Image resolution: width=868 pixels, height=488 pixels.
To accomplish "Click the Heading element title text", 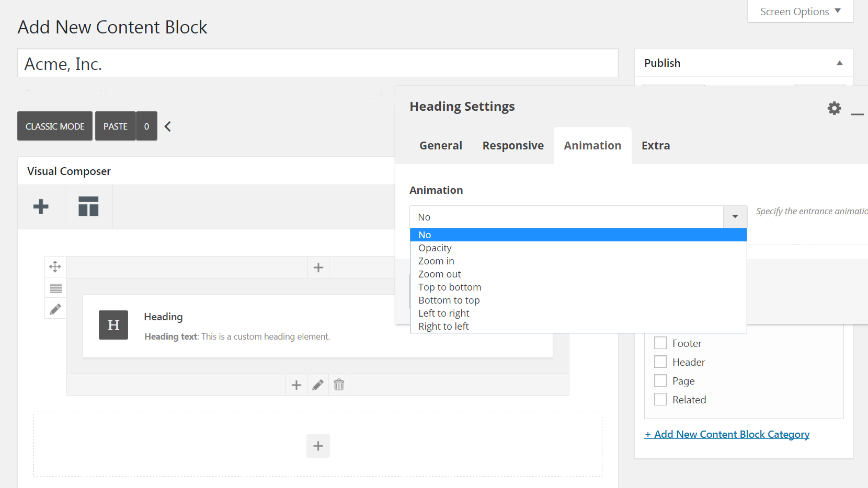I will click(163, 317).
